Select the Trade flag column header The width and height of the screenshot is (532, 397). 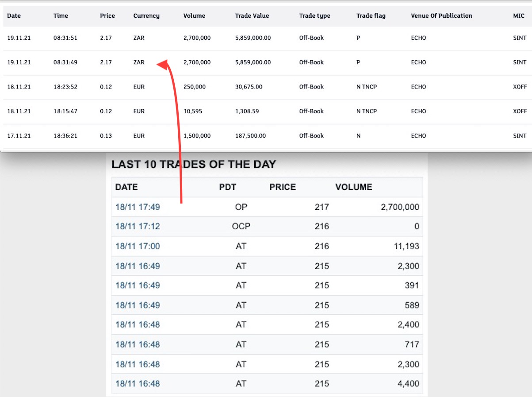click(x=371, y=16)
